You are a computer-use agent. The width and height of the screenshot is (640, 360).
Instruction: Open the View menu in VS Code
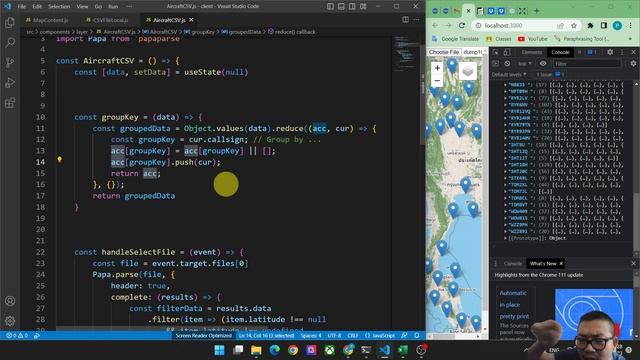click(x=82, y=7)
